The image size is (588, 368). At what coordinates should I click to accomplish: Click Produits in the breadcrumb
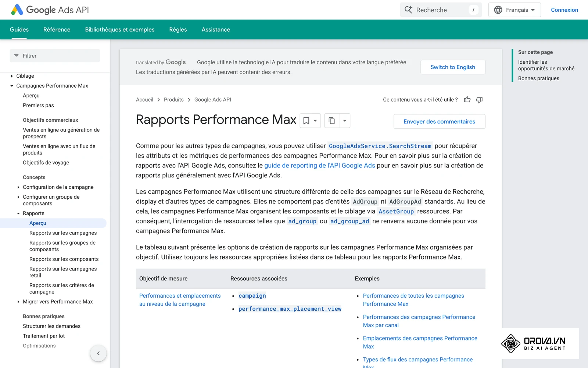(x=174, y=100)
